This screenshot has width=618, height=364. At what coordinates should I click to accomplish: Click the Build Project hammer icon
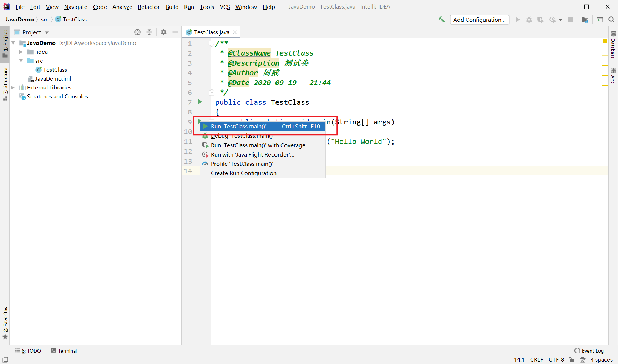click(441, 20)
